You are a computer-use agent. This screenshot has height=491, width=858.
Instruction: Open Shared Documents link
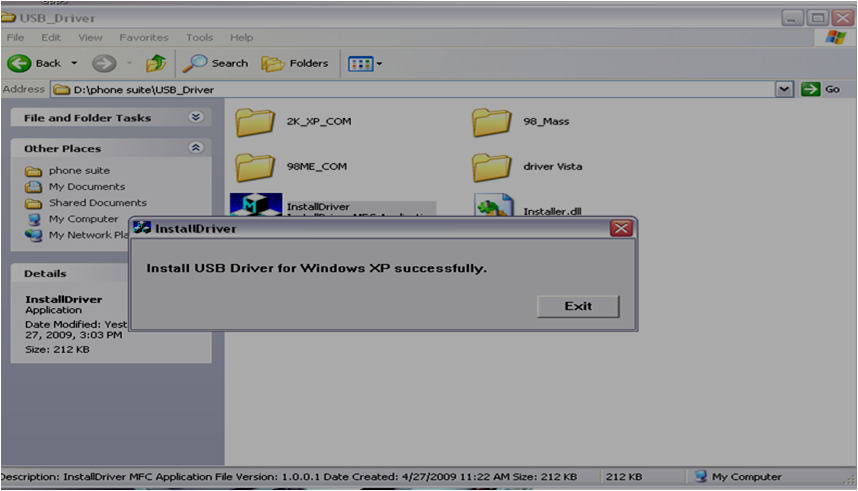[x=98, y=203]
